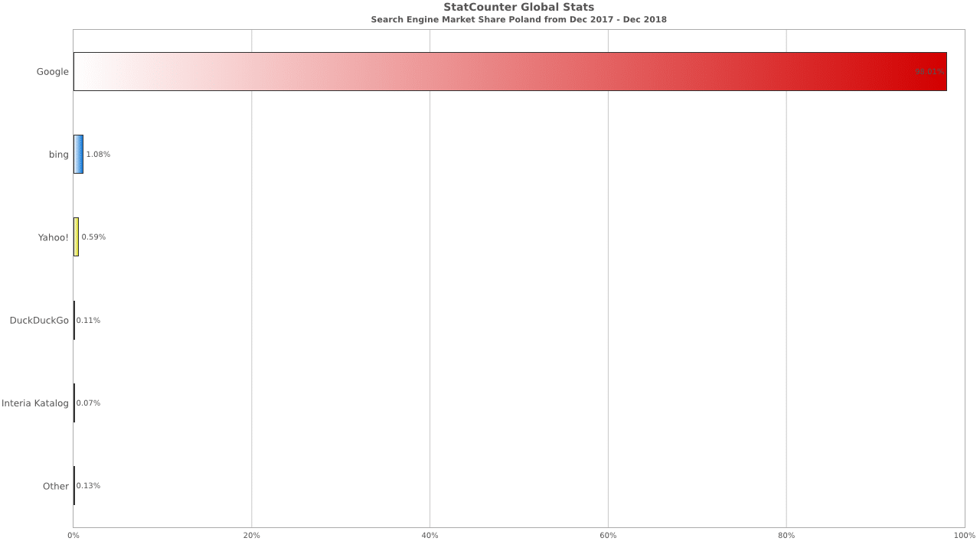Image resolution: width=980 pixels, height=551 pixels.
Task: Click the Search Engine Market Share Poland subtitle
Action: (x=519, y=20)
